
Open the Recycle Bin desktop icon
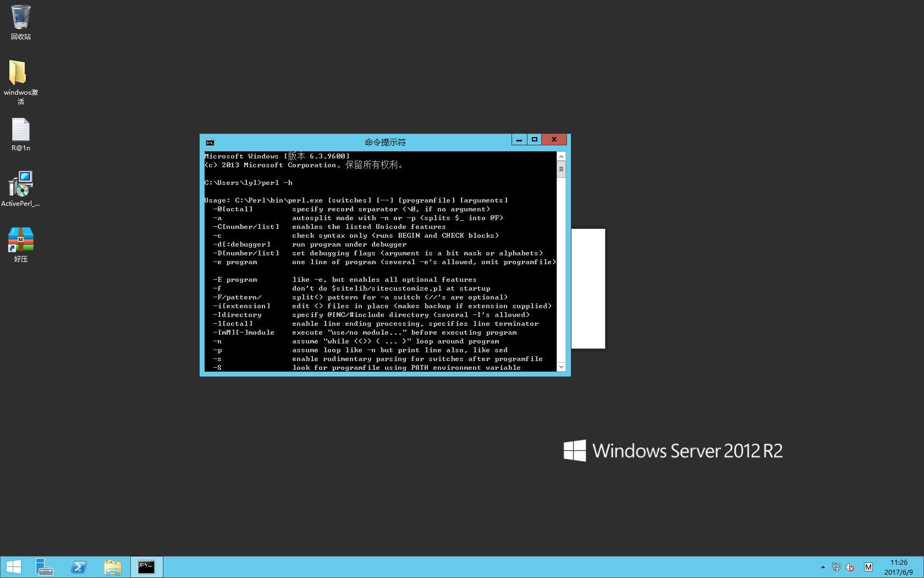20,22
